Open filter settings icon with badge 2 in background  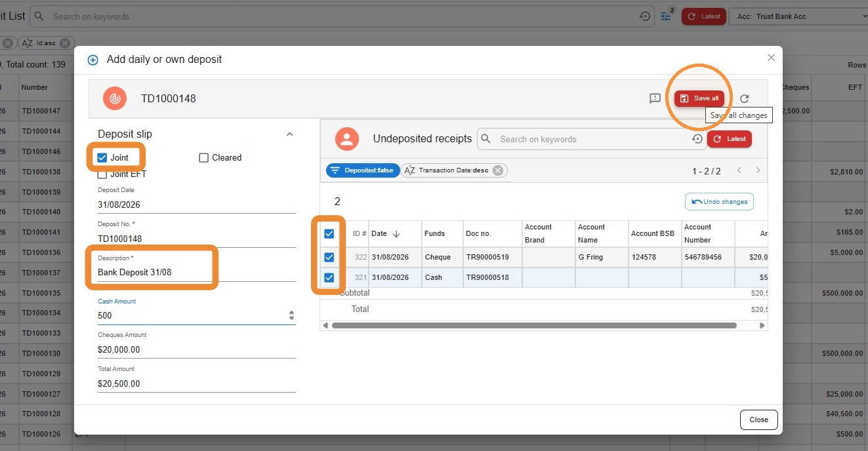(667, 16)
